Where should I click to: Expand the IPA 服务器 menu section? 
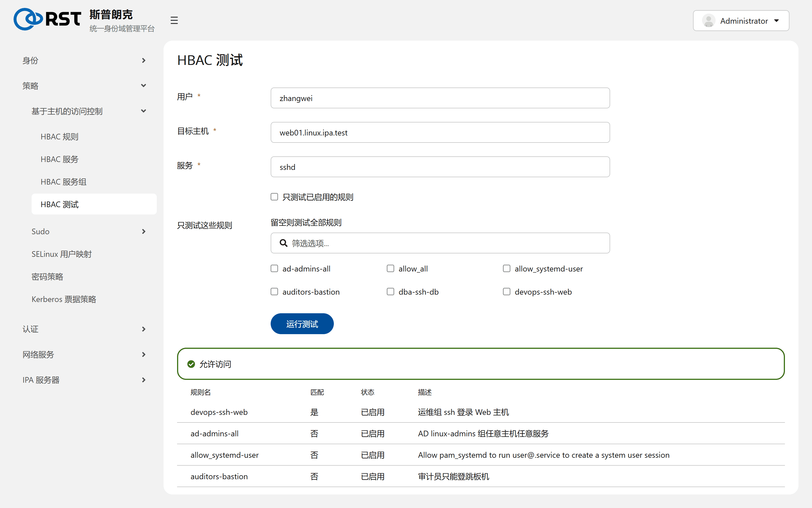[x=85, y=380]
